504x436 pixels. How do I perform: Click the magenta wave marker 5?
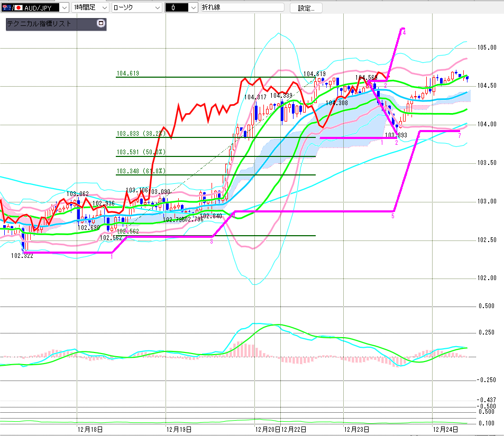(393, 216)
